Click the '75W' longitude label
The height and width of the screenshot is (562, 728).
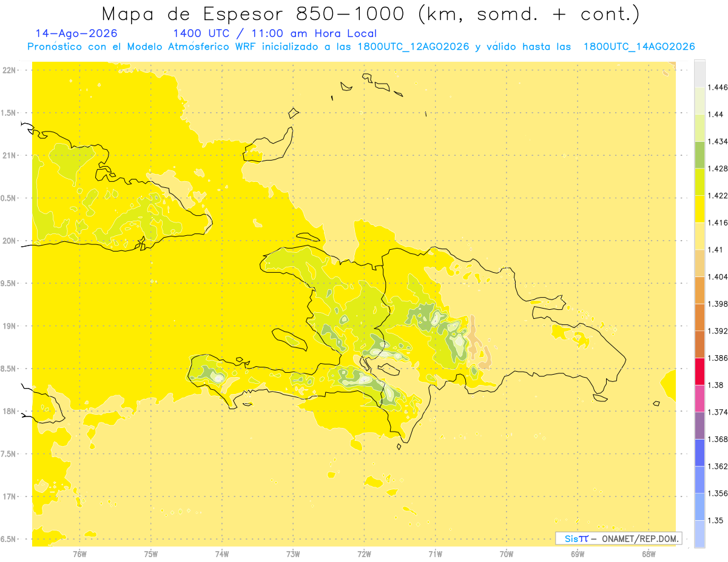pyautogui.click(x=151, y=554)
